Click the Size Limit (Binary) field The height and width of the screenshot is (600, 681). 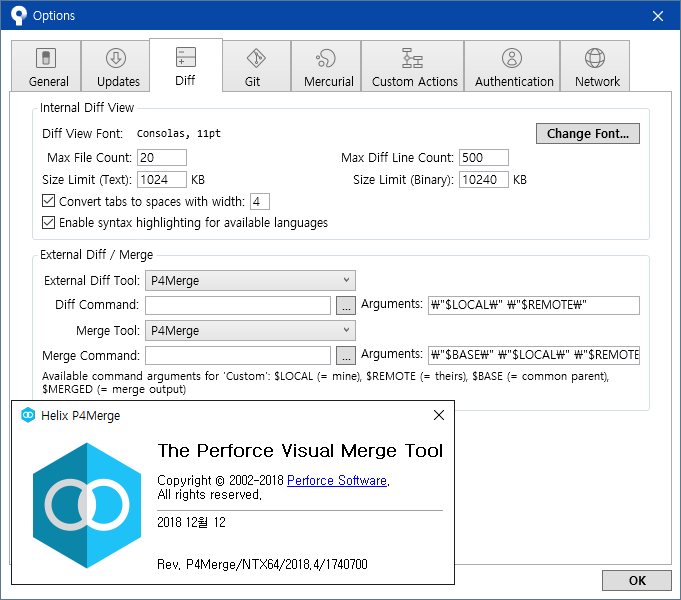(x=484, y=179)
